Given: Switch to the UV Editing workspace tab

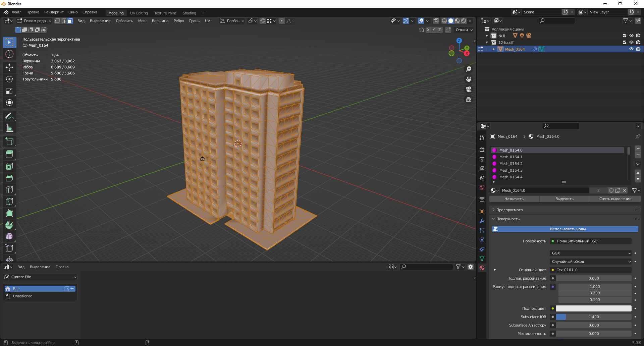Looking at the screenshot, I should click(x=139, y=13).
